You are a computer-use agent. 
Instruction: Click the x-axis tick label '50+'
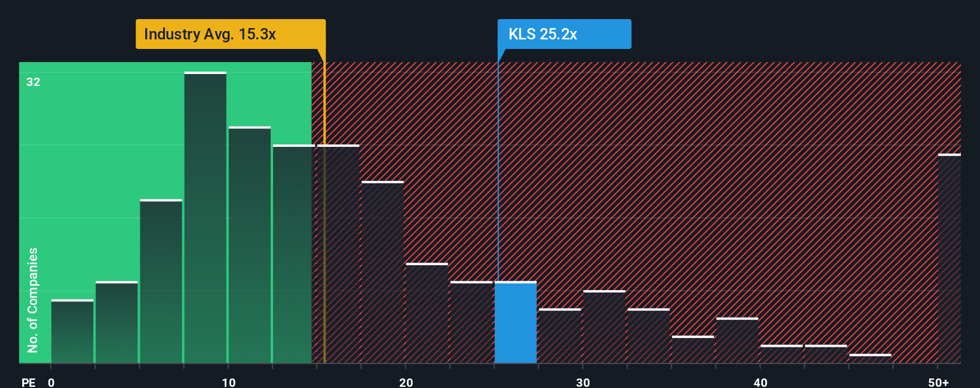click(x=938, y=382)
